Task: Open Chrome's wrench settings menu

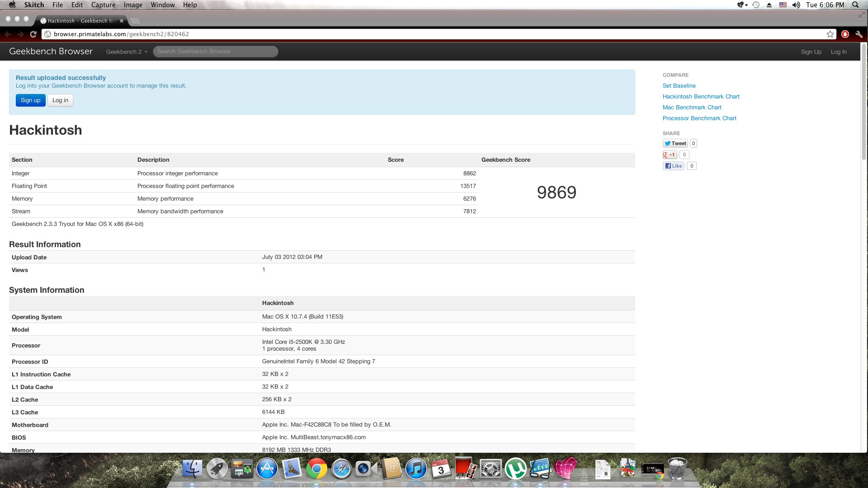Action: pyautogui.click(x=859, y=34)
